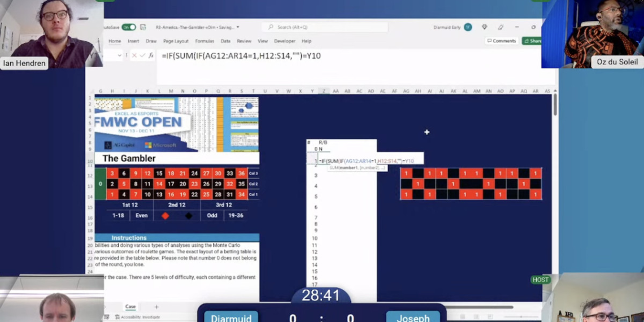
Task: Click inside the formula bar text
Action: coord(241,56)
